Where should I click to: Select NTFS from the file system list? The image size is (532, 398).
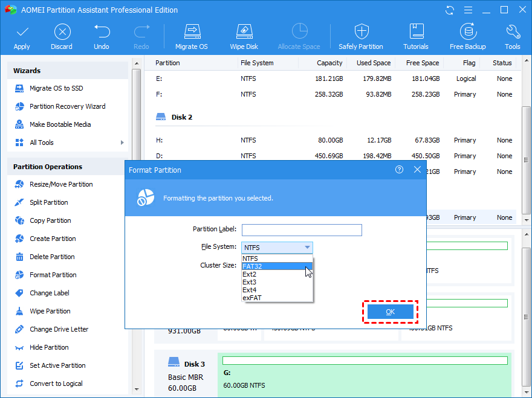277,258
